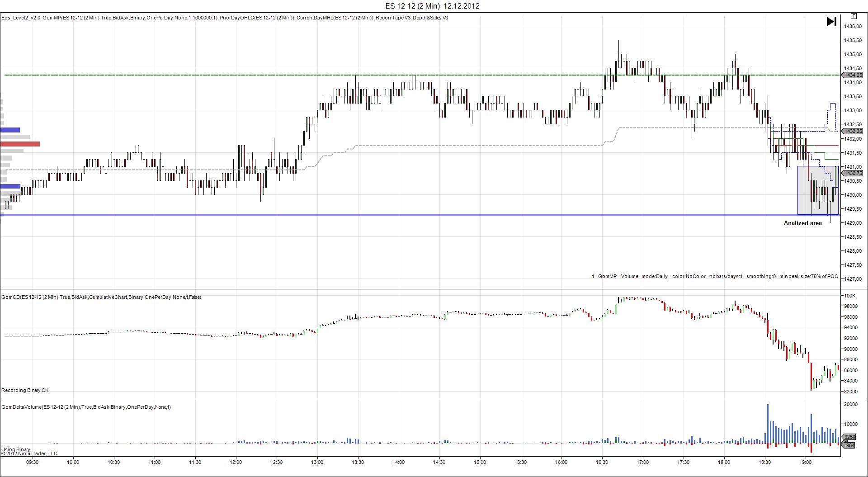This screenshot has width=868, height=477.
Task: Click the GomDeltaVolume panel indicator label
Action: point(86,407)
